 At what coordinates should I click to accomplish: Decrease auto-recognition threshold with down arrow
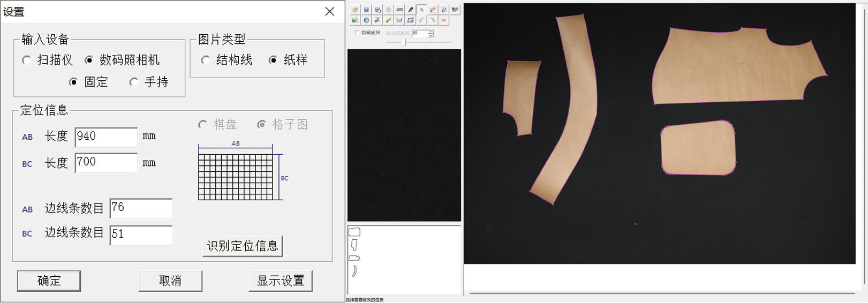[431, 36]
